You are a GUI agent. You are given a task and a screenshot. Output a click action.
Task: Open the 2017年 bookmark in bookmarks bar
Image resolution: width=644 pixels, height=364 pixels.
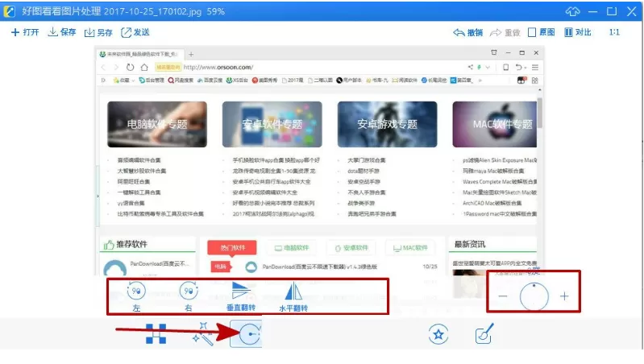click(x=293, y=81)
